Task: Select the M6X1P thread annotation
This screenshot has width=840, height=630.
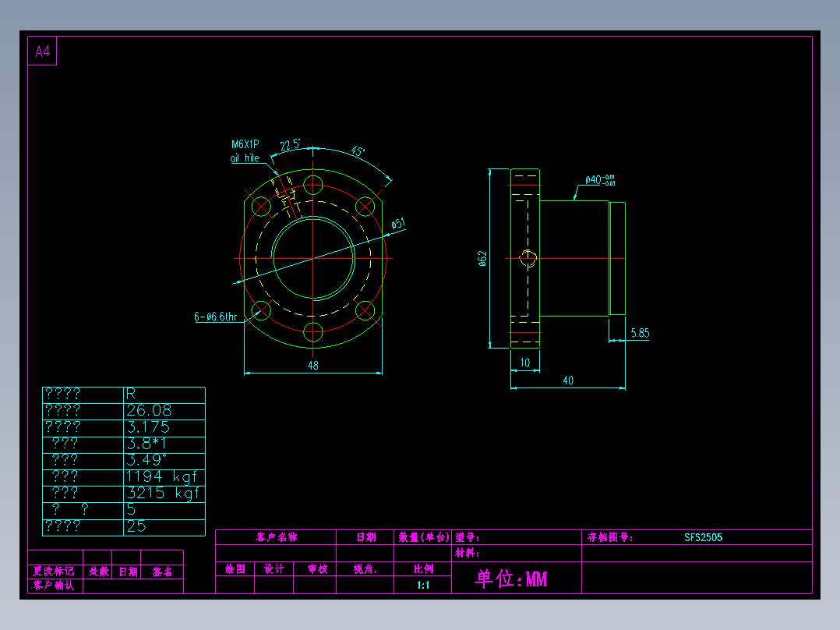Action: (245, 144)
